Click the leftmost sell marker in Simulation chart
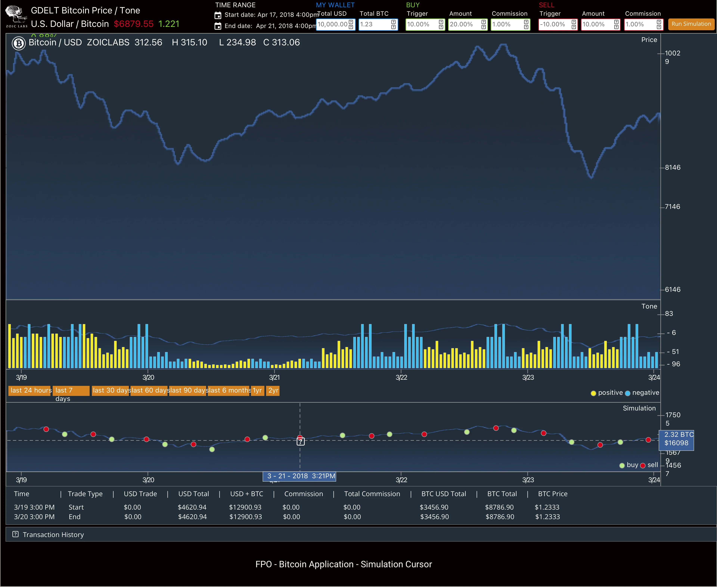The width and height of the screenshot is (717, 588). (46, 429)
